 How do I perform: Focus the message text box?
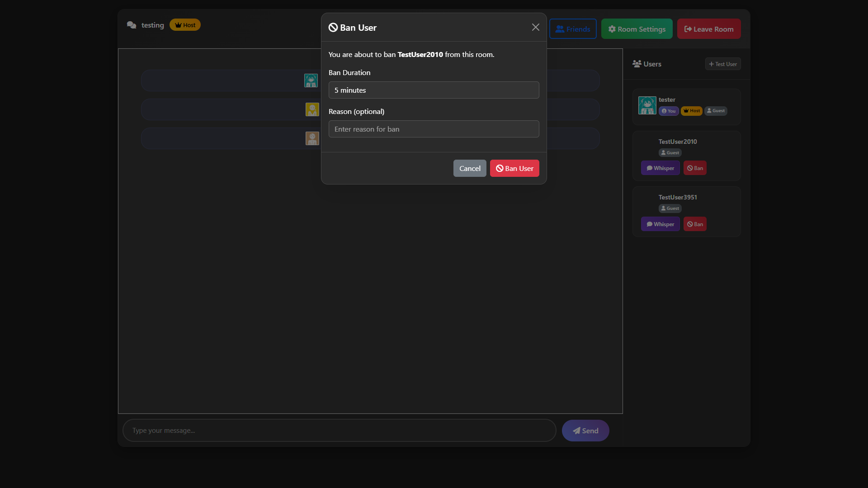[339, 431]
